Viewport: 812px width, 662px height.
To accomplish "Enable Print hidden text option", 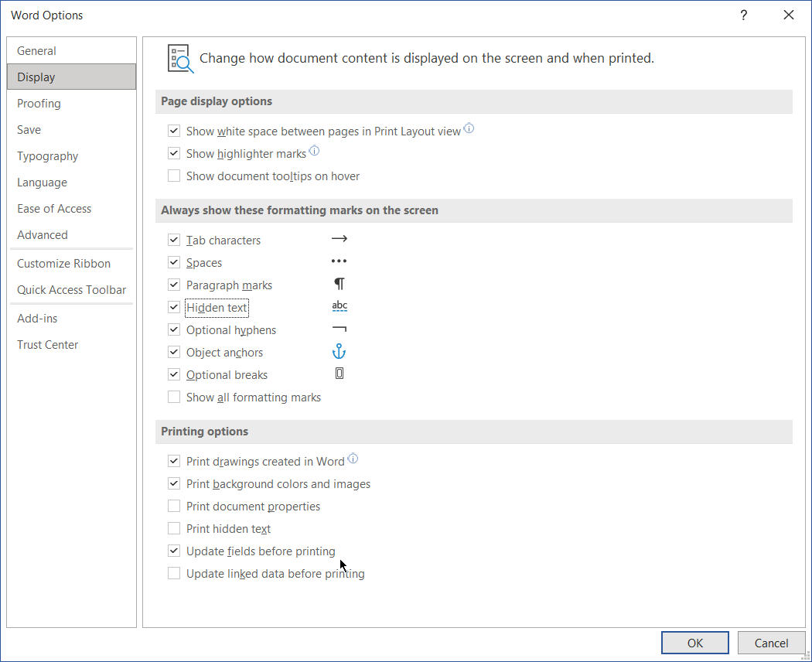I will pyautogui.click(x=174, y=529).
